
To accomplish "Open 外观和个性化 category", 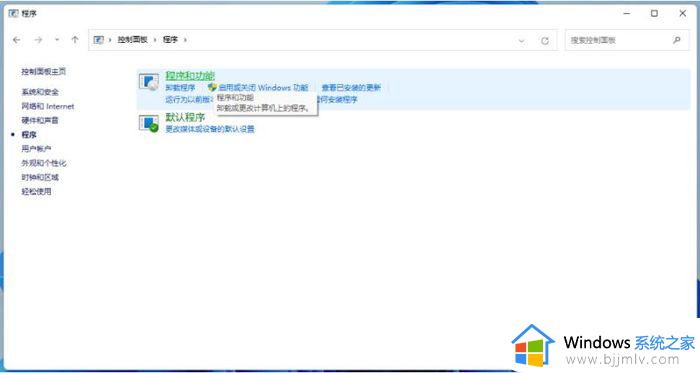I will (44, 163).
